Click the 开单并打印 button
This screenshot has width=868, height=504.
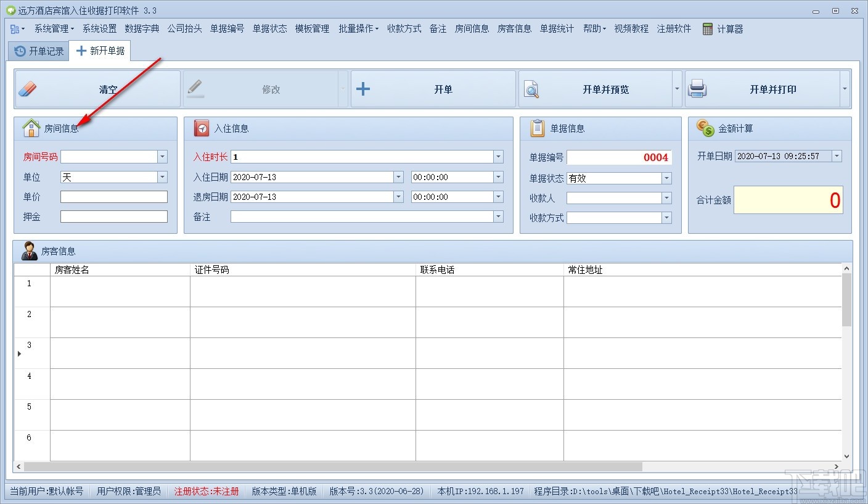coord(763,89)
